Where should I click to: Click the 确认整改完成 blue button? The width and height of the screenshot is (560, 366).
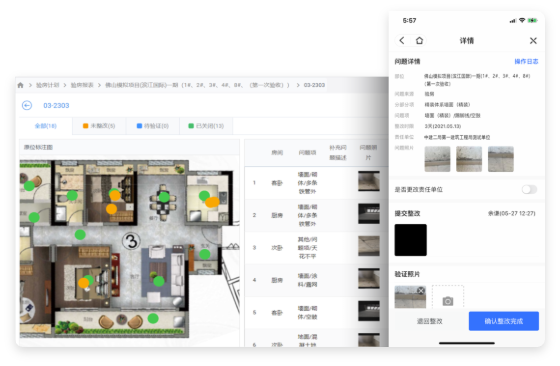pos(504,321)
